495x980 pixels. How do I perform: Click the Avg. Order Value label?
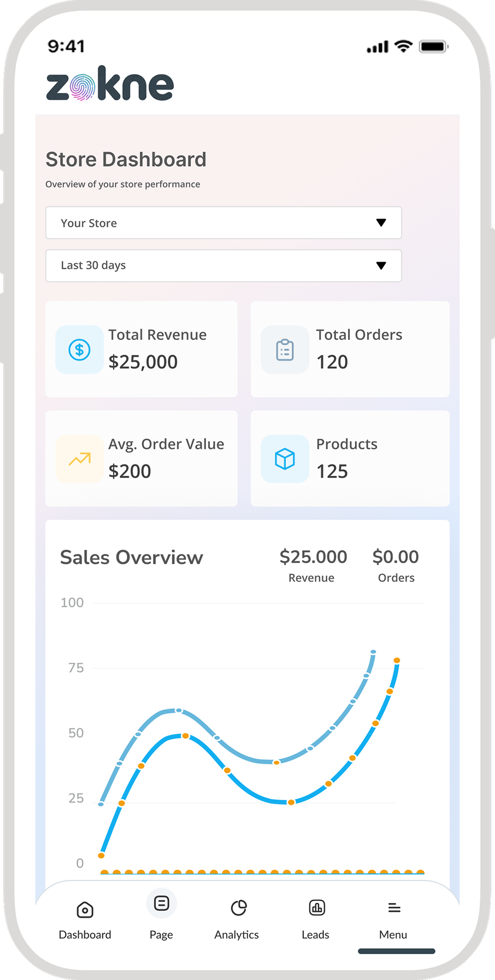pyautogui.click(x=166, y=445)
